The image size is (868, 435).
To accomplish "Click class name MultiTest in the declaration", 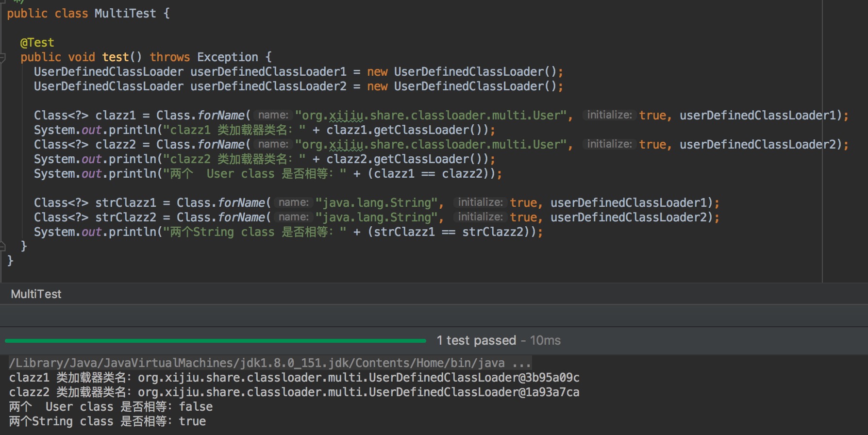I will [125, 14].
